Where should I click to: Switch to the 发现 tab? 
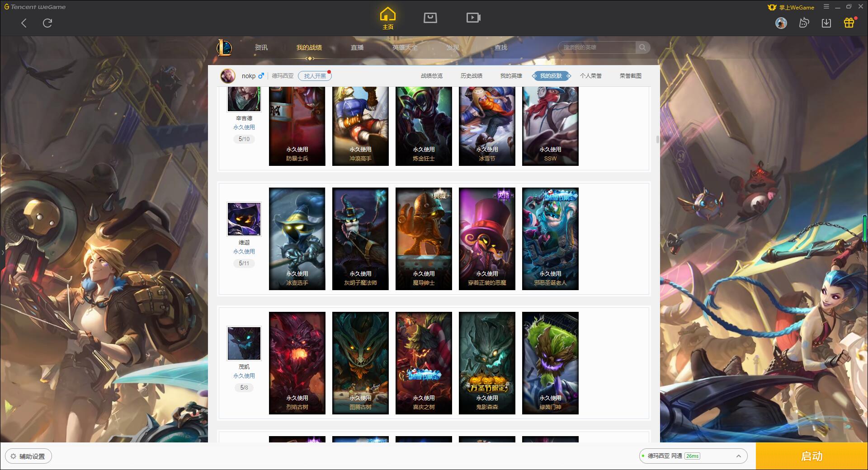[x=453, y=47]
